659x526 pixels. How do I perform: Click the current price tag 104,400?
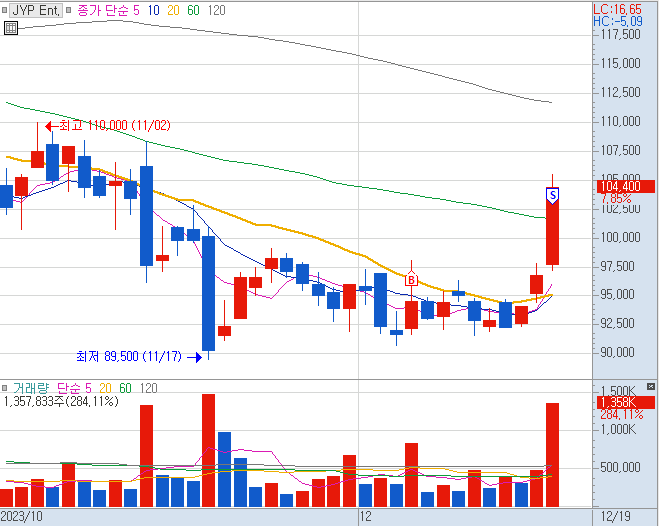(625, 187)
